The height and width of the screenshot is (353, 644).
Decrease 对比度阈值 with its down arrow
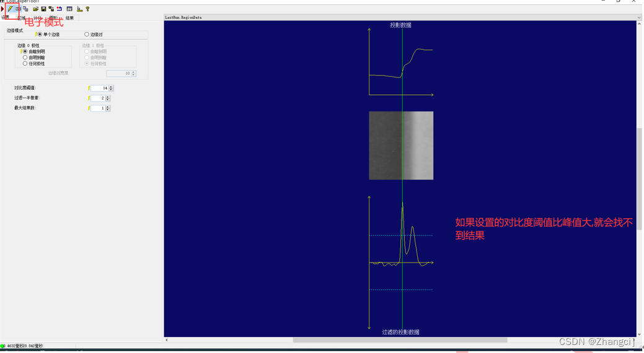click(111, 89)
